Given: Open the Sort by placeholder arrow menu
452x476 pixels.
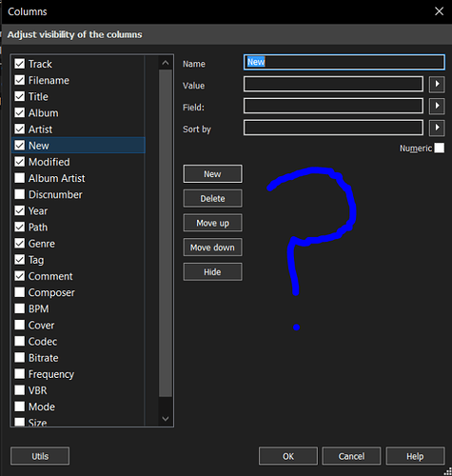Looking at the screenshot, I should pos(437,128).
